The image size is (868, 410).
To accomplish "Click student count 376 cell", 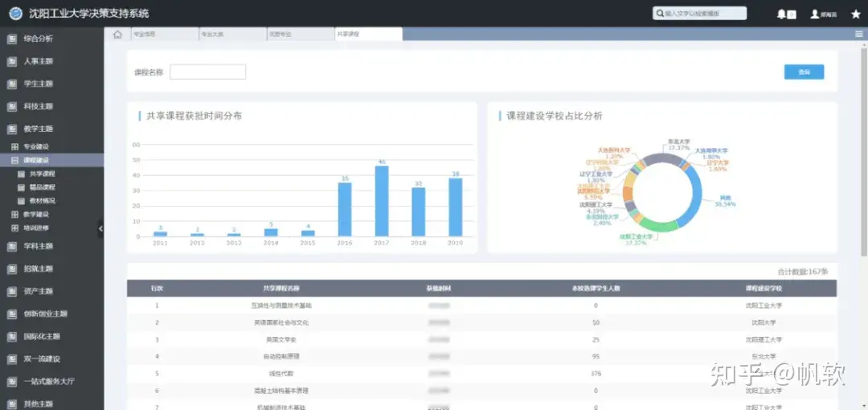I will pyautogui.click(x=596, y=374).
